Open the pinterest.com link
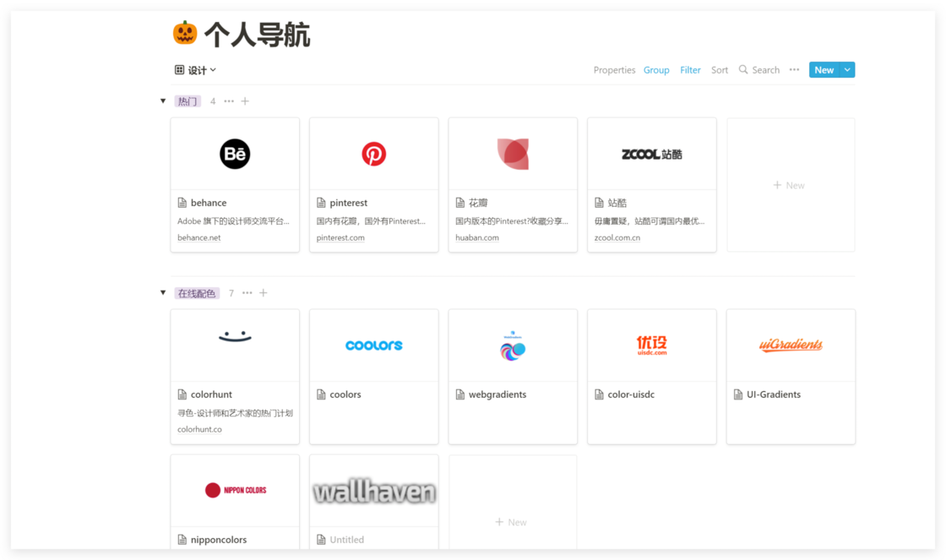Image resolution: width=946 pixels, height=560 pixels. [340, 237]
